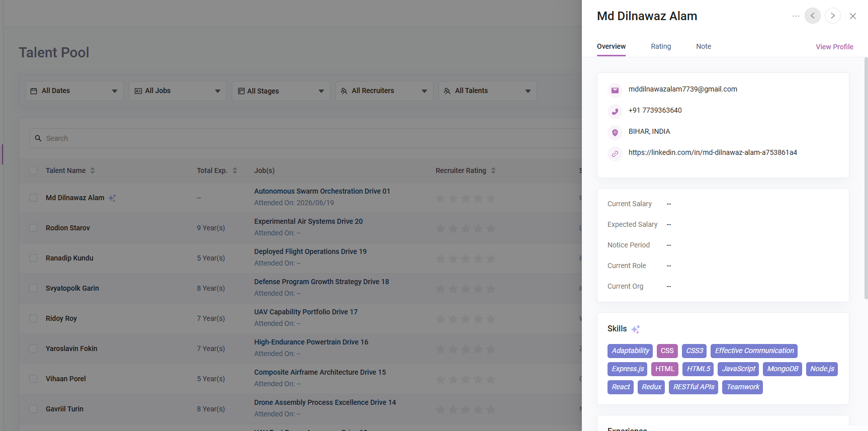Check the box for Yaroslavin Fokin
The image size is (868, 431).
(33, 349)
